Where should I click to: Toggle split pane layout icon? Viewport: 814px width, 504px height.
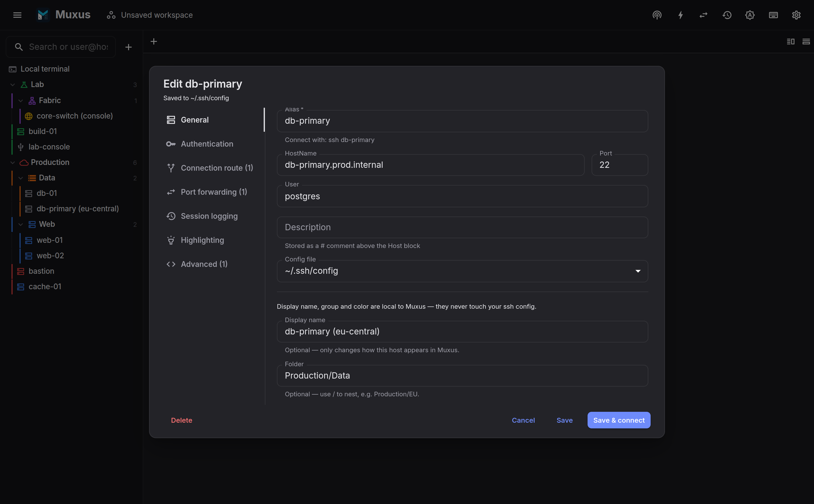coord(791,41)
